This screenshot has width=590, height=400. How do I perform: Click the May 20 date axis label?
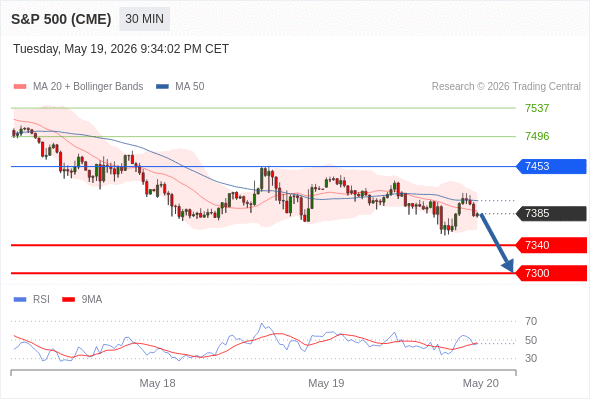click(x=481, y=383)
